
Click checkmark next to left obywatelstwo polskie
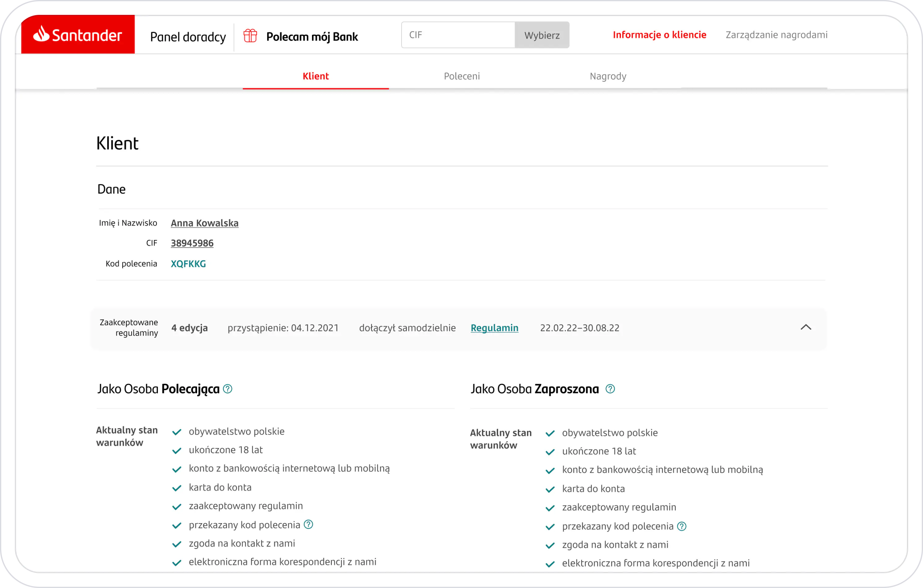tap(177, 432)
